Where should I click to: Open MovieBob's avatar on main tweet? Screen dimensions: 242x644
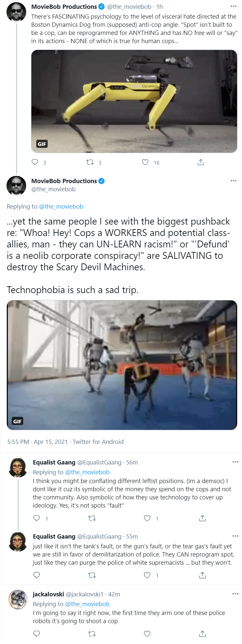click(x=16, y=186)
